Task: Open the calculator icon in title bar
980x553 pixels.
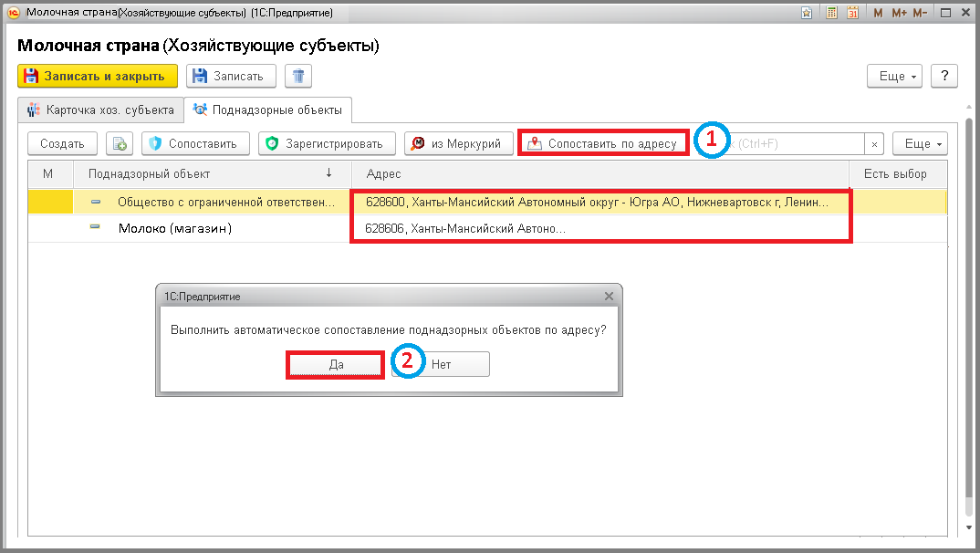Action: tap(831, 13)
